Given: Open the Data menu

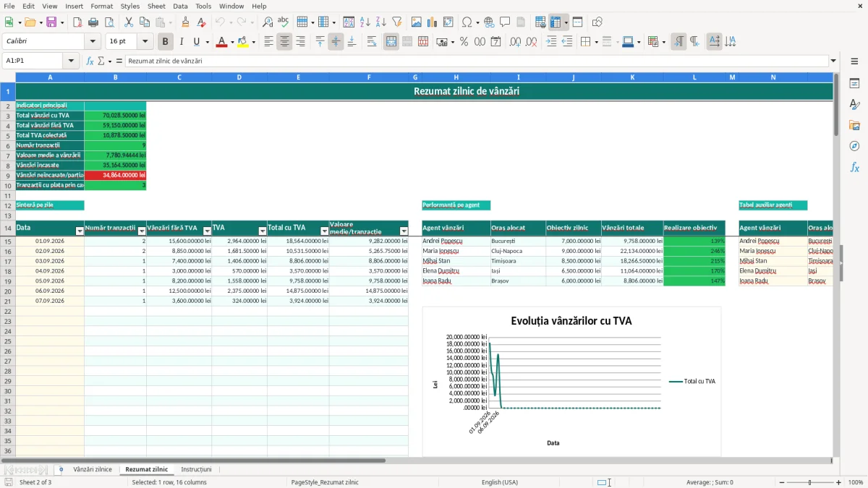Looking at the screenshot, I should [180, 6].
